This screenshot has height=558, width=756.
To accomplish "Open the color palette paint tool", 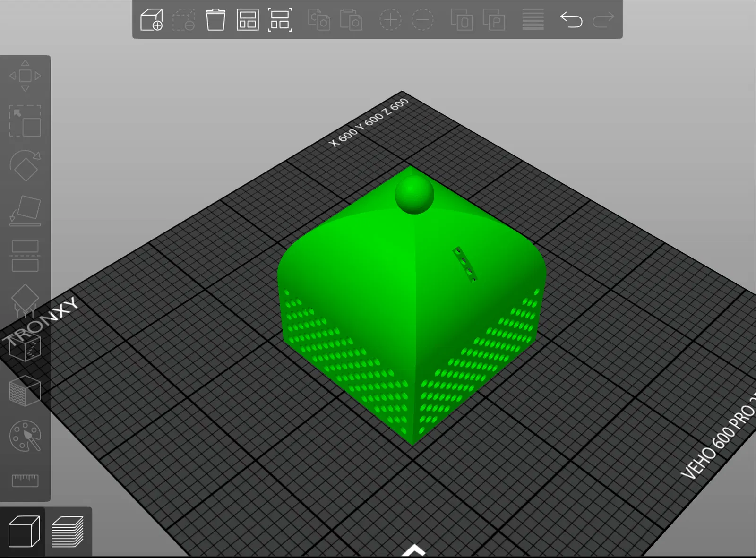I will tap(25, 436).
